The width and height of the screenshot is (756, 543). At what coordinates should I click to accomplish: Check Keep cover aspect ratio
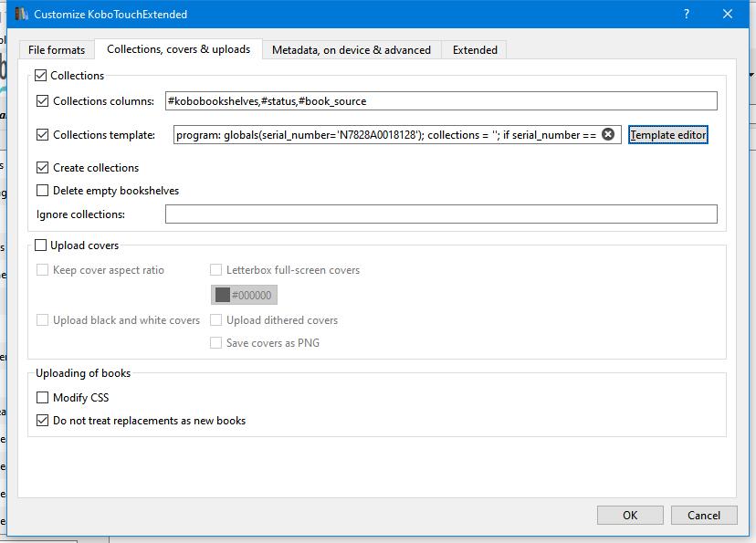click(x=42, y=270)
